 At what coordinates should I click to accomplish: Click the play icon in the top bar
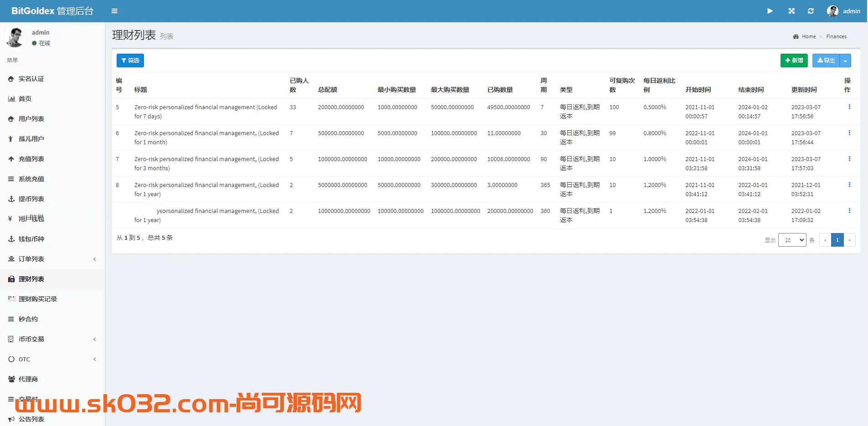[770, 11]
